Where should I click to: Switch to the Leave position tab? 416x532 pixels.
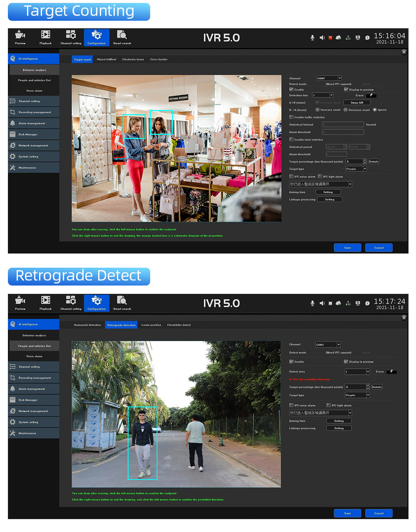pos(151,325)
